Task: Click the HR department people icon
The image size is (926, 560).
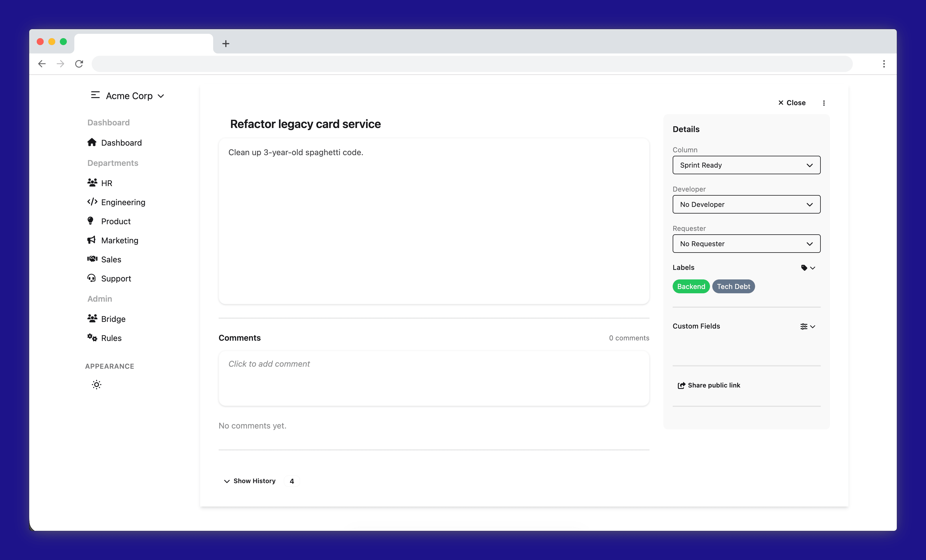Action: click(92, 183)
